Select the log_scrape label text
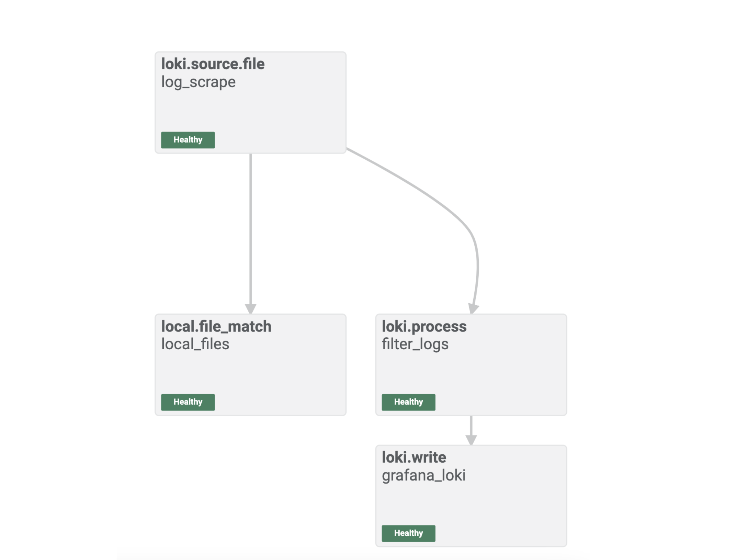This screenshot has width=730, height=560. [198, 82]
